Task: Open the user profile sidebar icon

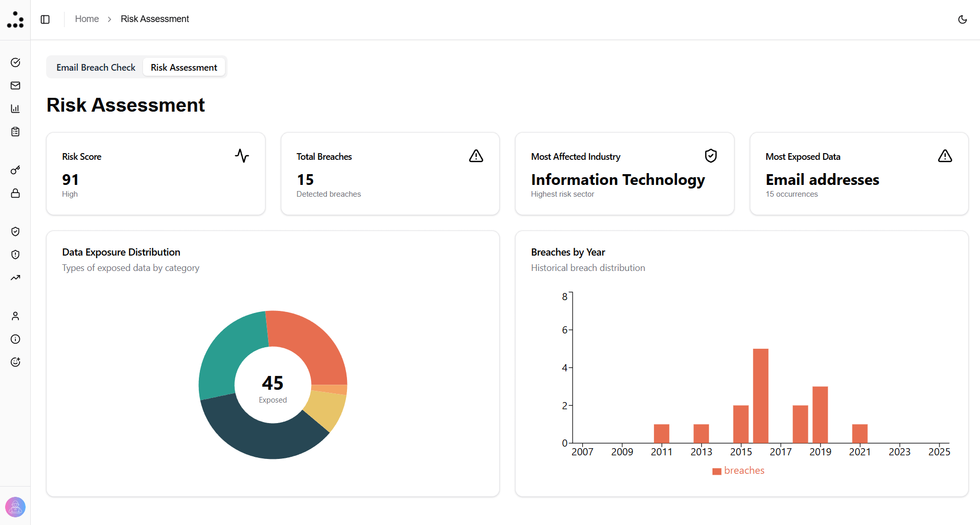Action: tap(15, 316)
